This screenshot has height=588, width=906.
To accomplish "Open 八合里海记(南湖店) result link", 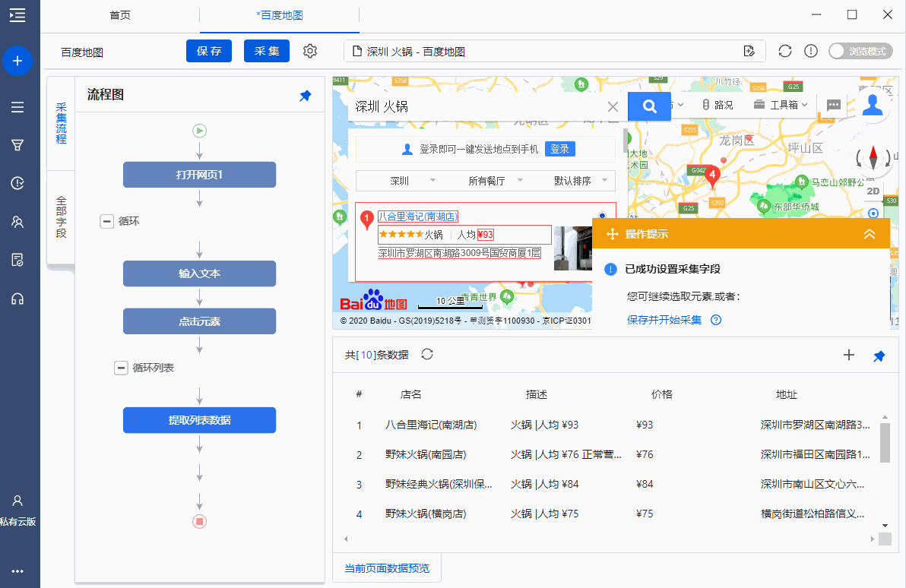I will [x=418, y=217].
